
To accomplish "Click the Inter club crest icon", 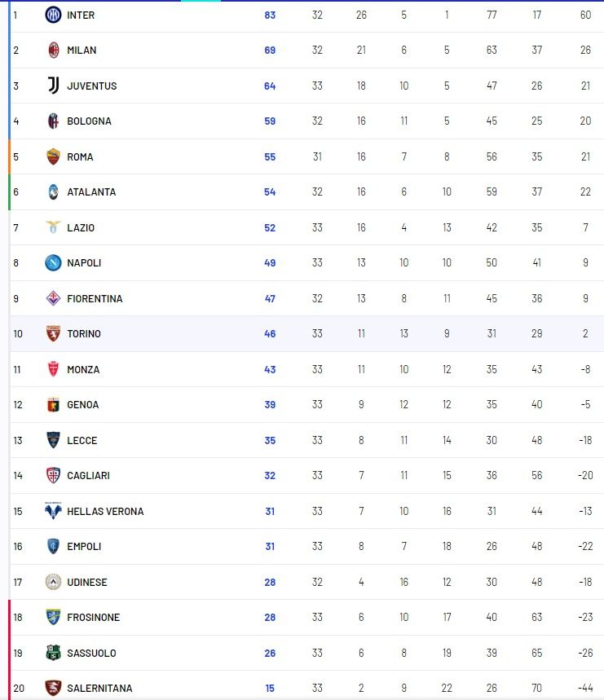I will 53,15.
